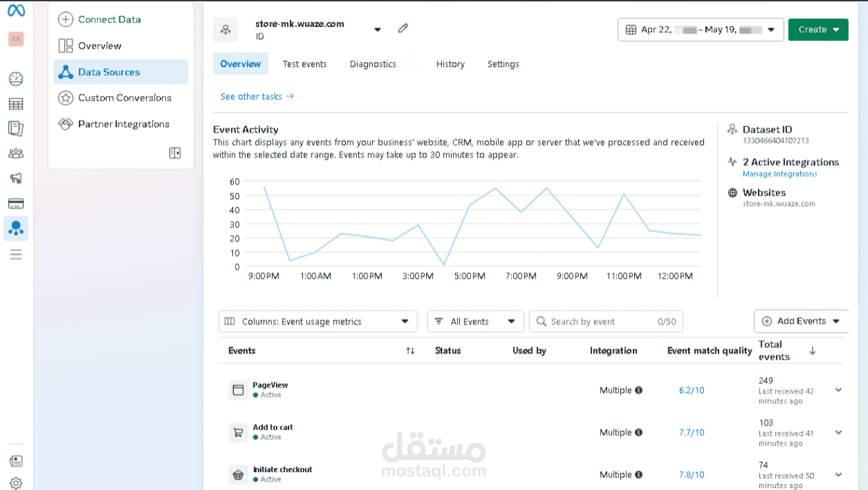
Task: Click the news badge icon at sidebar bottom
Action: click(x=16, y=461)
